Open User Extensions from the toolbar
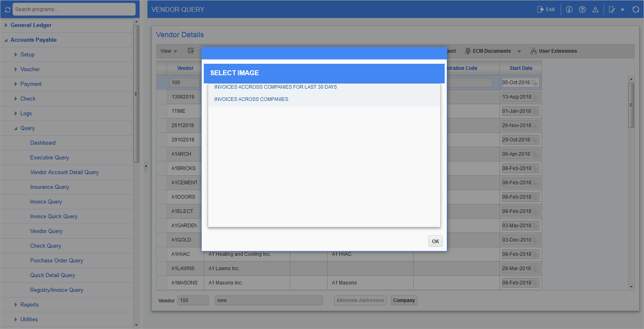This screenshot has height=329, width=644. 553,51
